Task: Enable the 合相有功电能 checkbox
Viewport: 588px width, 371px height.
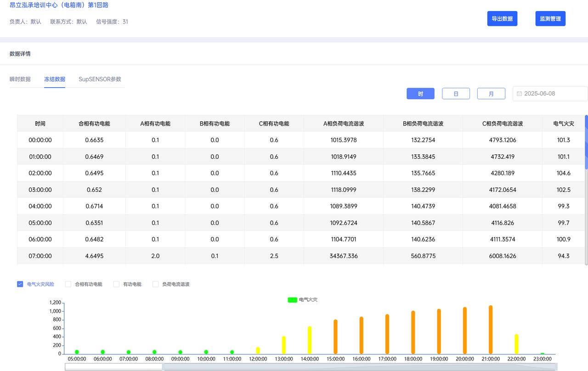Action: tap(68, 284)
